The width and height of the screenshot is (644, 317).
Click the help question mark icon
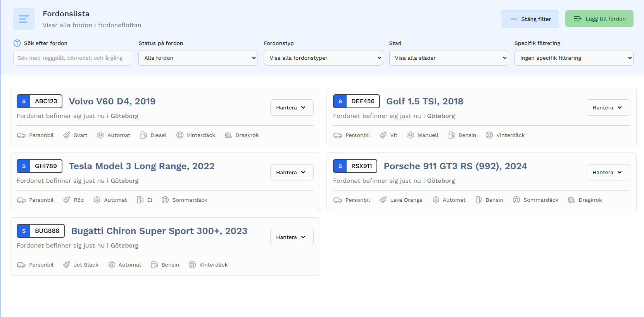click(x=17, y=43)
